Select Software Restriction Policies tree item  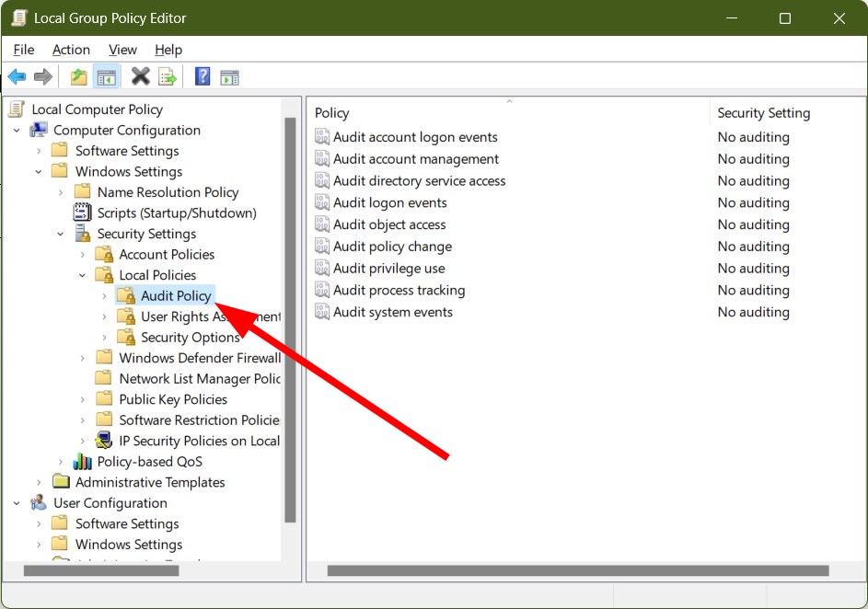[200, 419]
